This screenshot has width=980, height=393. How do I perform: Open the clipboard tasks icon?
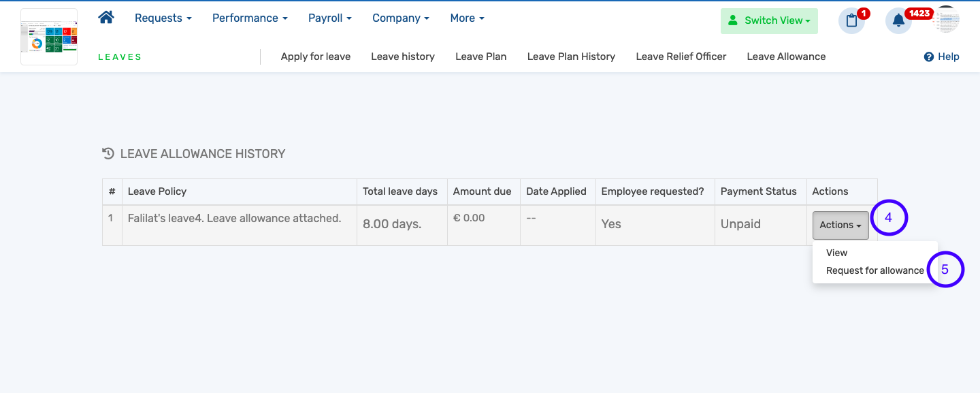(851, 20)
